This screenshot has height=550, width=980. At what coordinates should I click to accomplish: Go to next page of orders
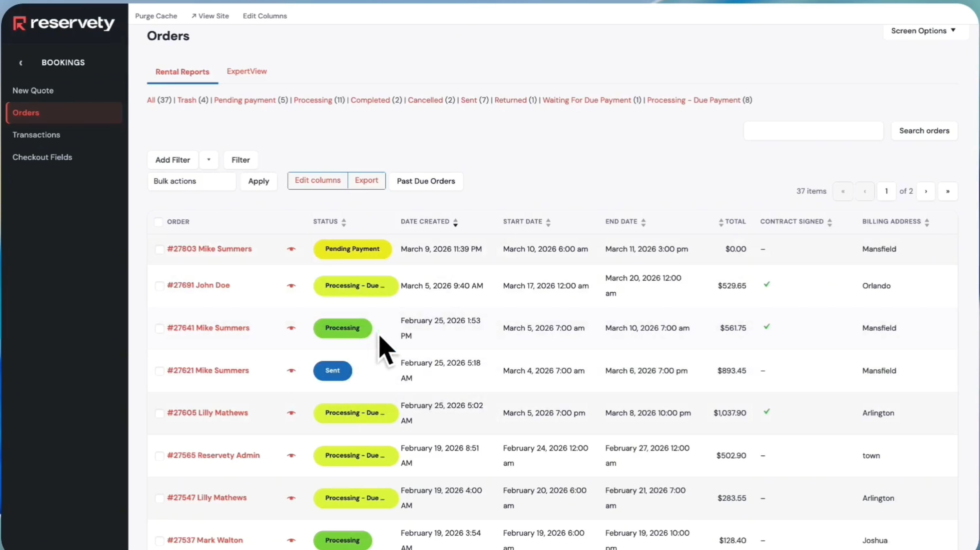tap(926, 191)
